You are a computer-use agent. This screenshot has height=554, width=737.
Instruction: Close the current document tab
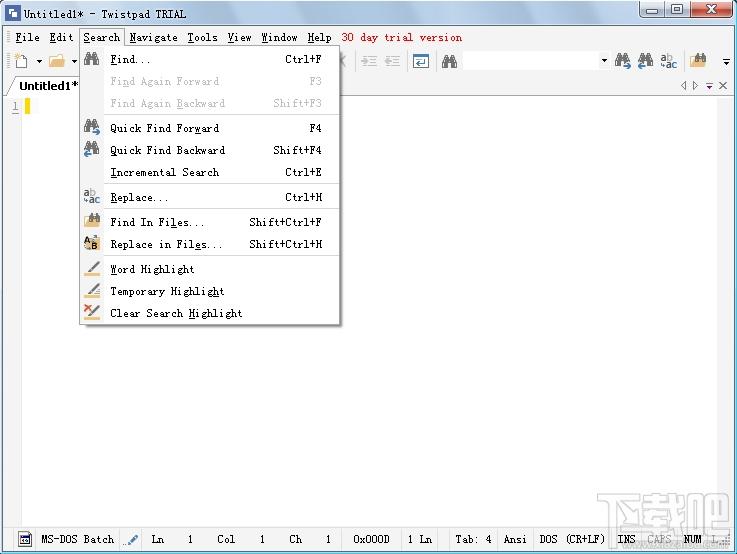723,86
